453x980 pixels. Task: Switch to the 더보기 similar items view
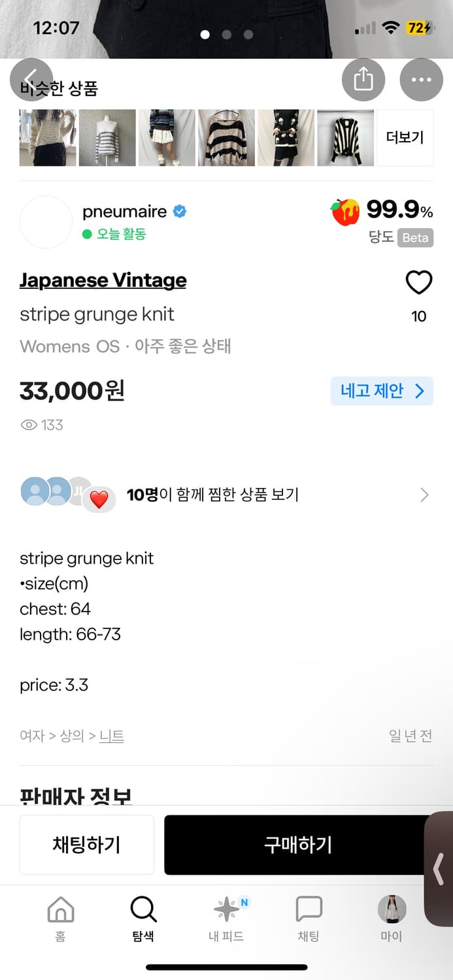(x=404, y=138)
